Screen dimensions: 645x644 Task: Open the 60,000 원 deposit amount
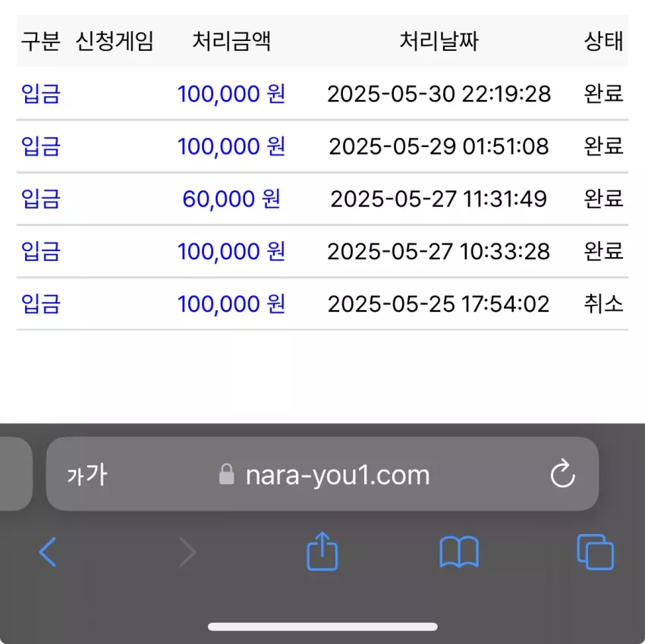(x=231, y=199)
